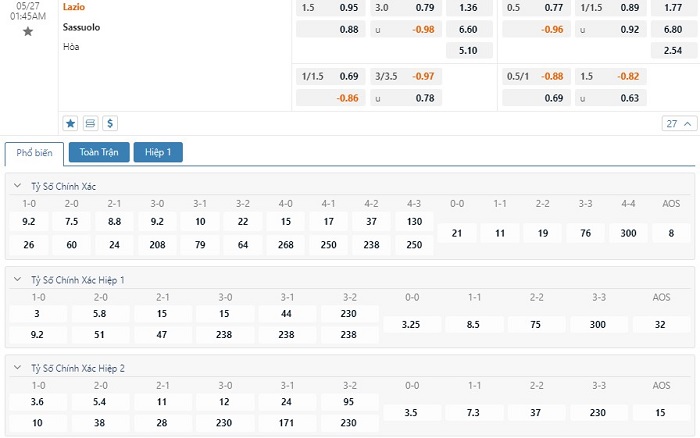The image size is (700, 438).
Task: Select first half handicap 0.5 odds 0.77
Action: tap(536, 8)
